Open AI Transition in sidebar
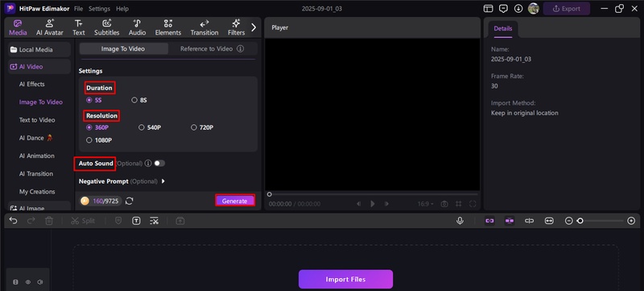 tap(36, 174)
